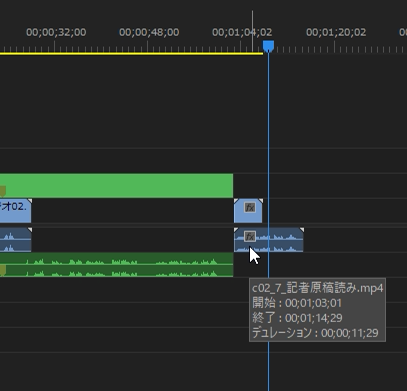Select the green audio waveform clip
Screen dimensions: 407x391
point(116,265)
